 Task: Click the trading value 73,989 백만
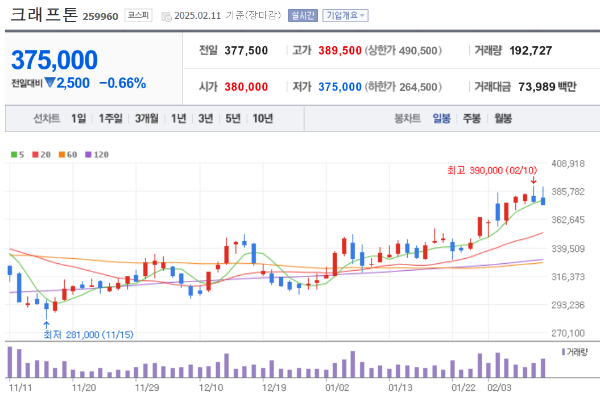[547, 87]
